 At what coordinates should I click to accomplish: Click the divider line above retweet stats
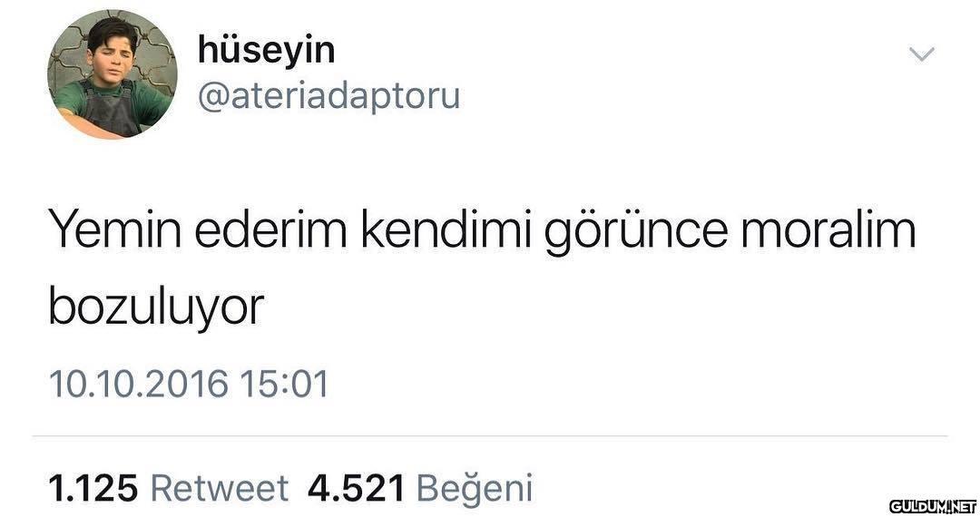coord(490,436)
